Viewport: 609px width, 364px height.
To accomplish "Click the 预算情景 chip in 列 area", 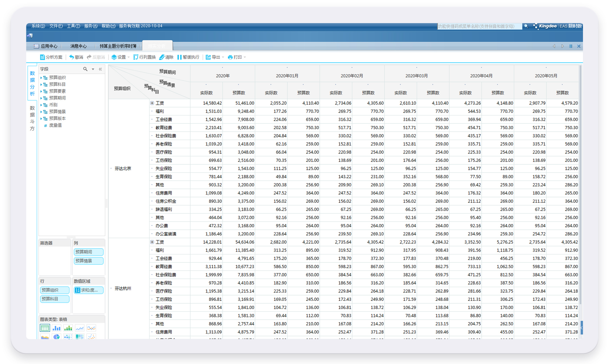I will click(x=89, y=261).
